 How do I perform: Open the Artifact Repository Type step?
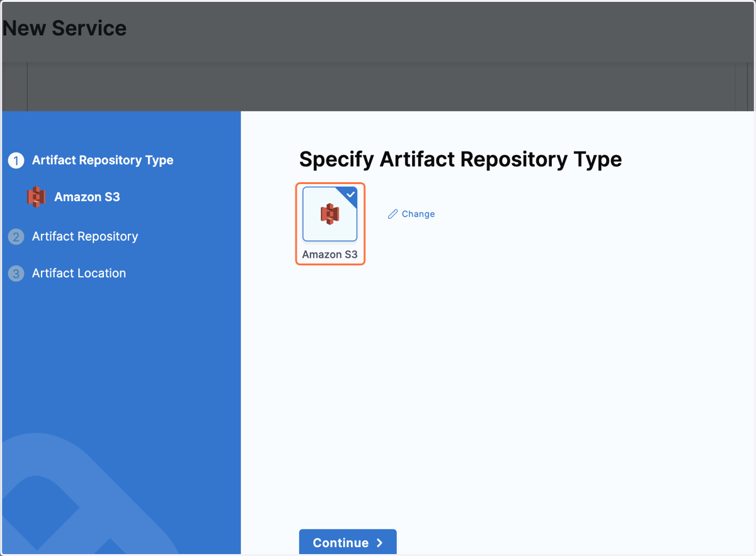[x=103, y=160]
